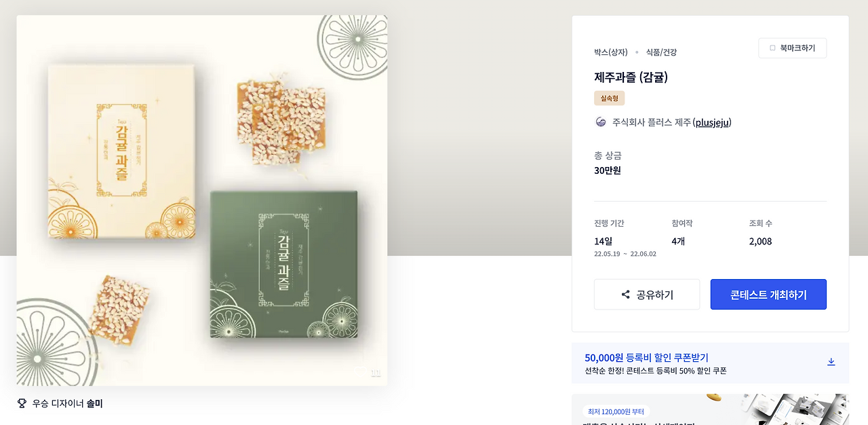Open the plusjeju profile link
This screenshot has width=868, height=425.
(711, 123)
